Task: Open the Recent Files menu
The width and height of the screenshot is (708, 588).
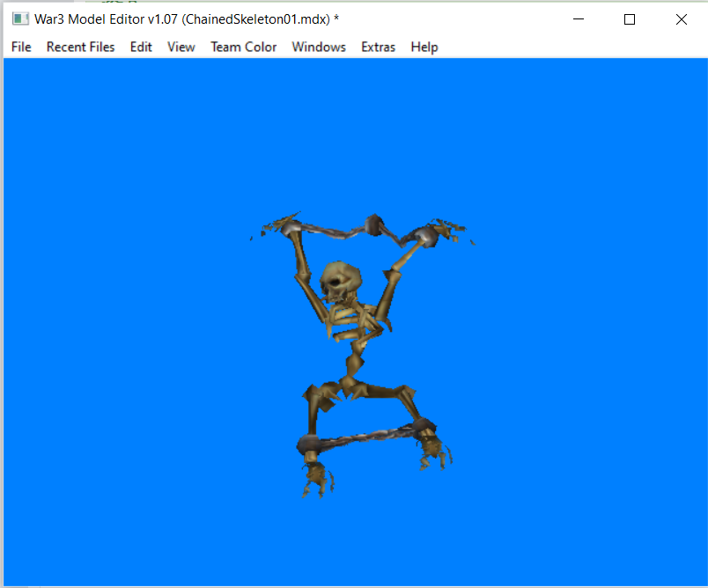Action: [80, 47]
